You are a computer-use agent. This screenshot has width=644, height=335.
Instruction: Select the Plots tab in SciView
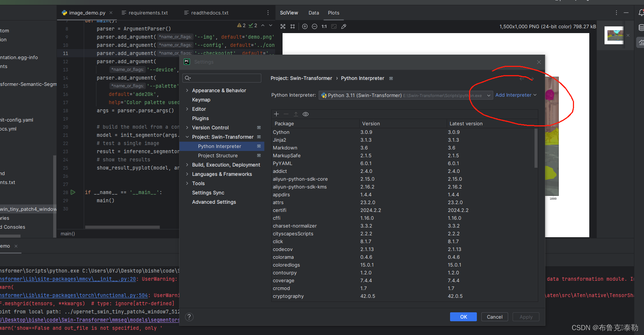[x=334, y=13]
